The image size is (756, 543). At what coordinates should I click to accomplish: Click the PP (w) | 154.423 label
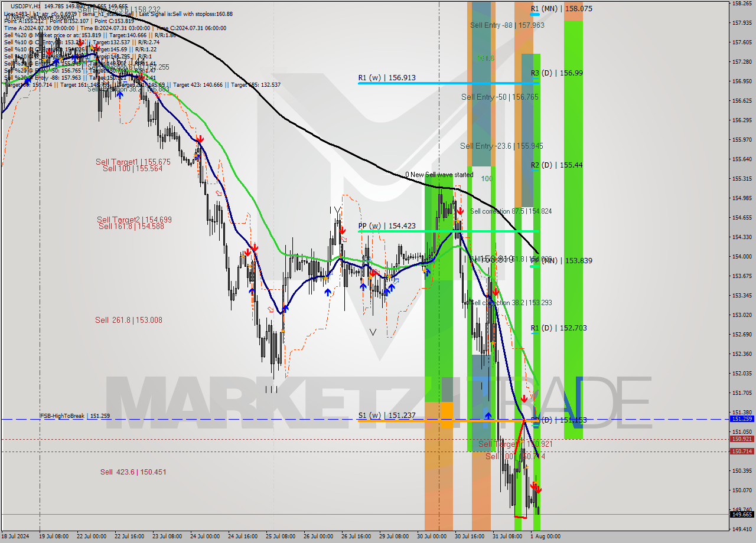[x=387, y=225]
